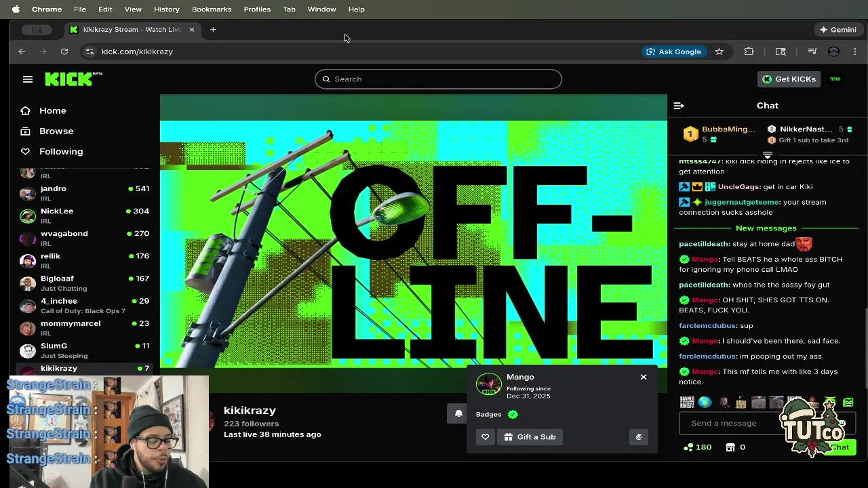The height and width of the screenshot is (488, 868).
Task: Click site info icon in address bar
Action: (x=89, y=52)
